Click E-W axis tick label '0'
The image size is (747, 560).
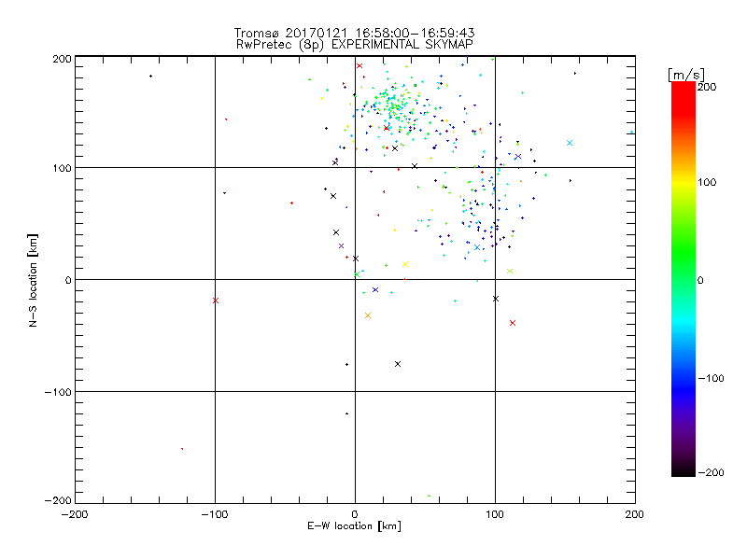click(355, 514)
